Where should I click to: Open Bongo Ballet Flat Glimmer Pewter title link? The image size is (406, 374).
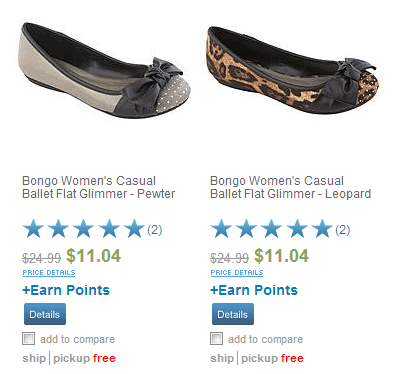pos(99,187)
